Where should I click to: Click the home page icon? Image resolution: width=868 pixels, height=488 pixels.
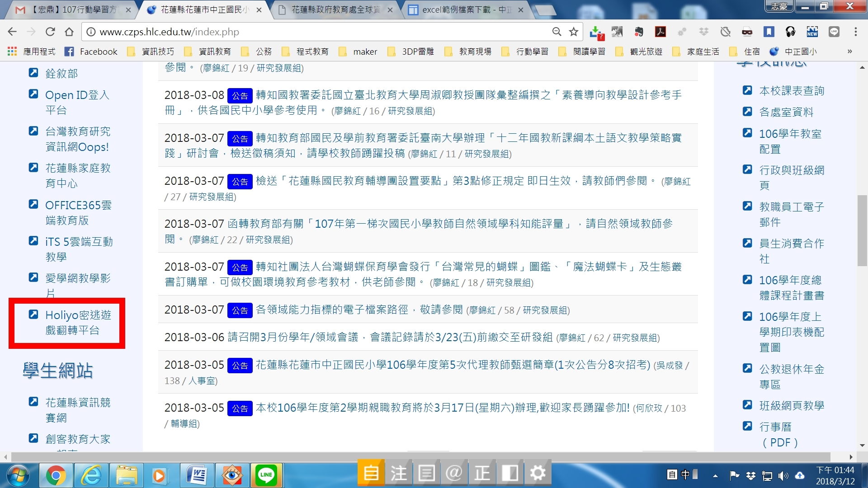coord(69,32)
